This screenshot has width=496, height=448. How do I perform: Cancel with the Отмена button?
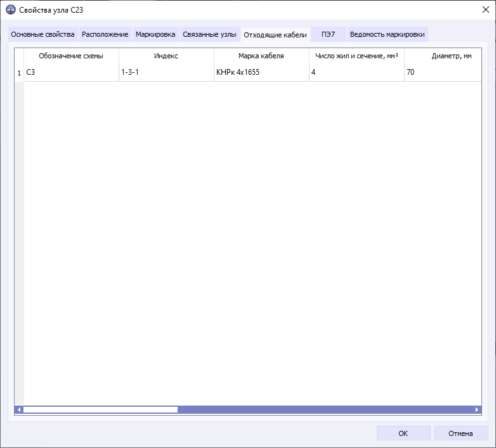461,433
